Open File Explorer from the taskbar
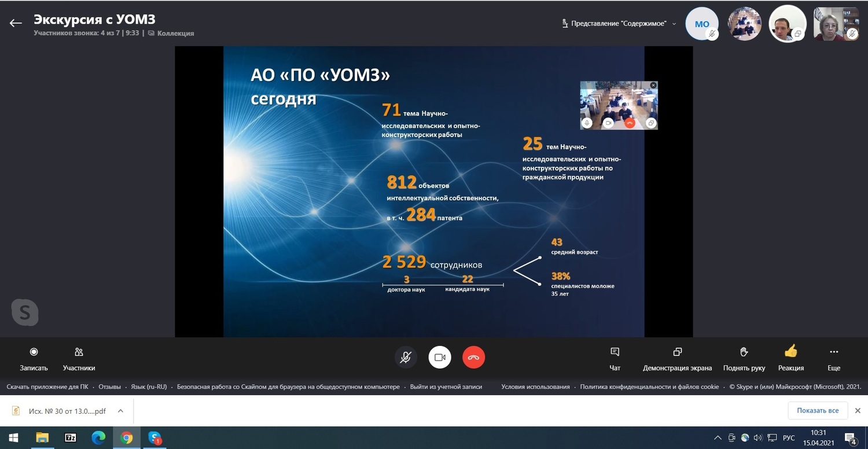The image size is (868, 449). click(x=42, y=438)
